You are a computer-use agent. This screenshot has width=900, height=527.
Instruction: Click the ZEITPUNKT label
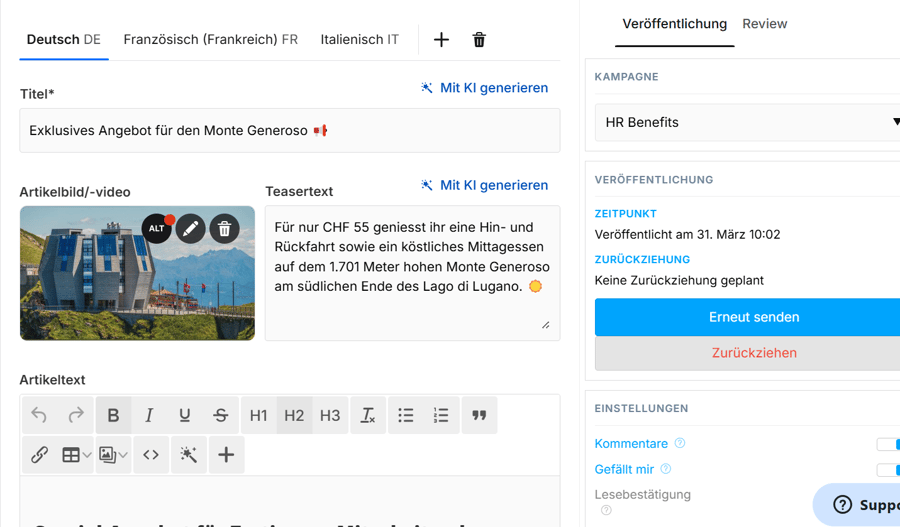(x=626, y=214)
